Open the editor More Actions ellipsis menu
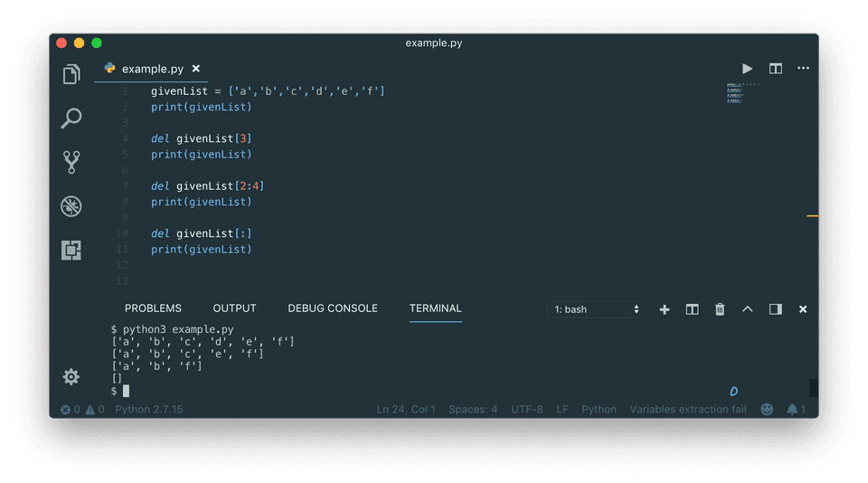Viewport: 868px width, 483px height. tap(803, 69)
